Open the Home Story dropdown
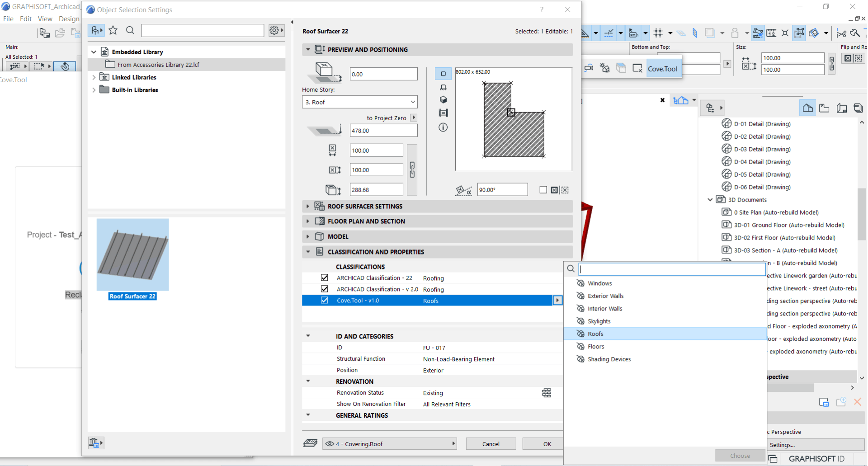Viewport: 868px width, 466px height. click(360, 102)
